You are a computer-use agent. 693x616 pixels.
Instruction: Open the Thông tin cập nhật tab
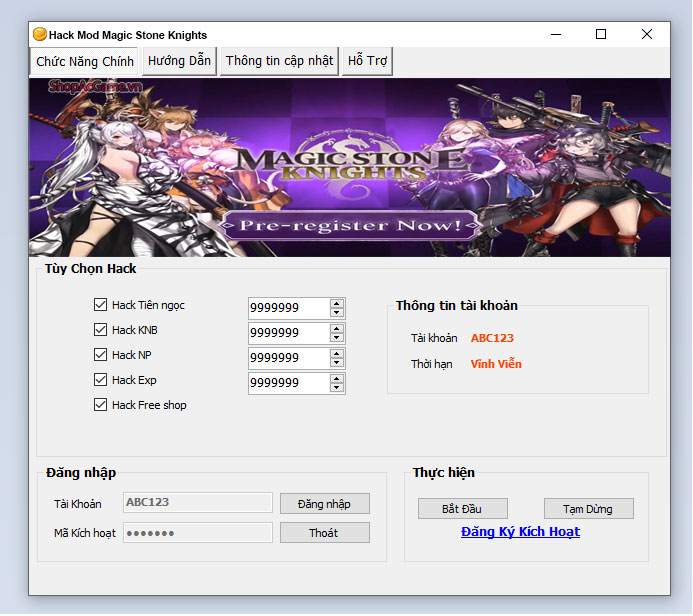[279, 61]
